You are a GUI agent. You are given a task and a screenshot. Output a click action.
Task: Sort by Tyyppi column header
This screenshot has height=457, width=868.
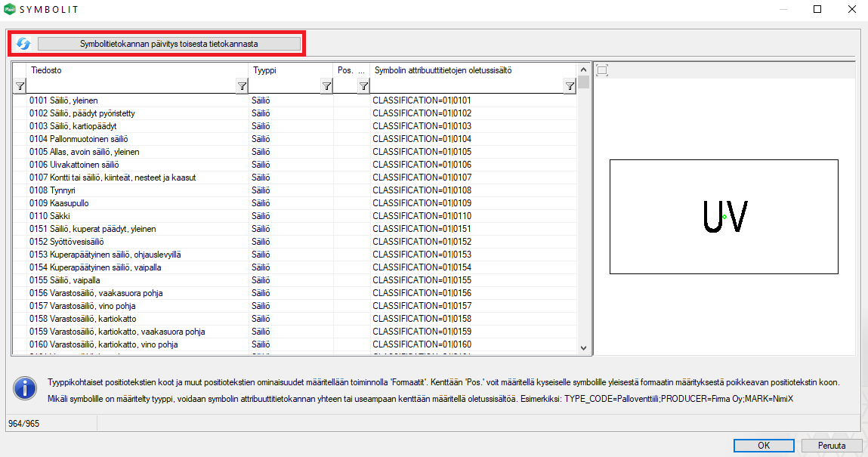pyautogui.click(x=290, y=70)
